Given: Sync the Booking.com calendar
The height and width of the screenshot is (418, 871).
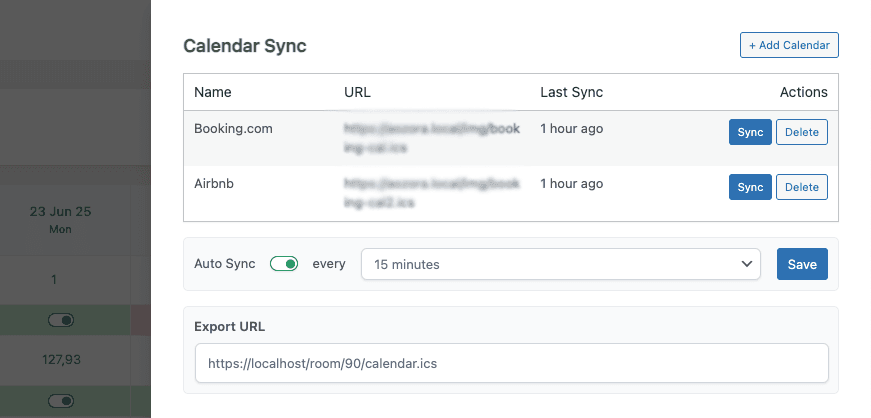Looking at the screenshot, I should (x=749, y=132).
